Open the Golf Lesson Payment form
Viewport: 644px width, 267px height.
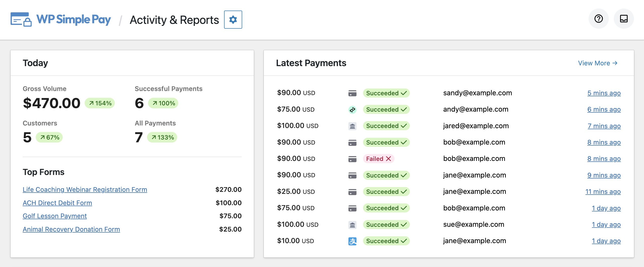[55, 216]
